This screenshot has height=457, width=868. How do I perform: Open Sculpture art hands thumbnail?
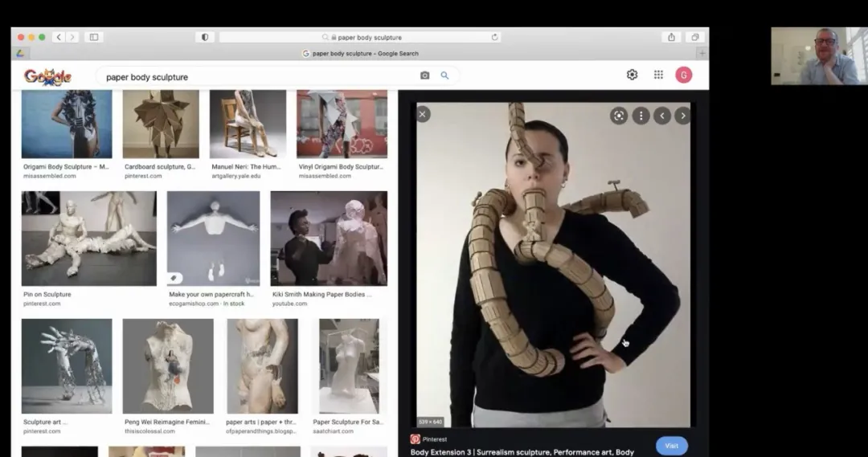coord(67,365)
